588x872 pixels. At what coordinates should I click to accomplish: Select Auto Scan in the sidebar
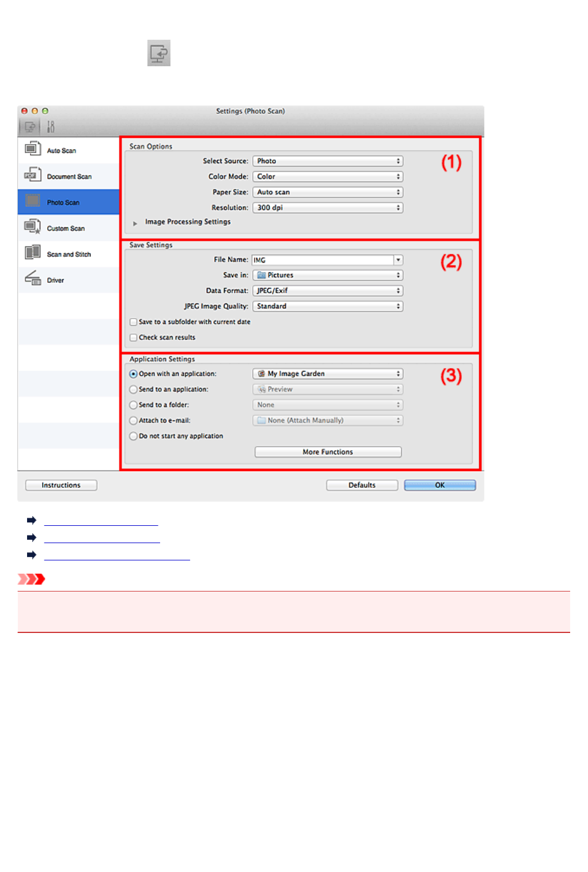(x=69, y=150)
